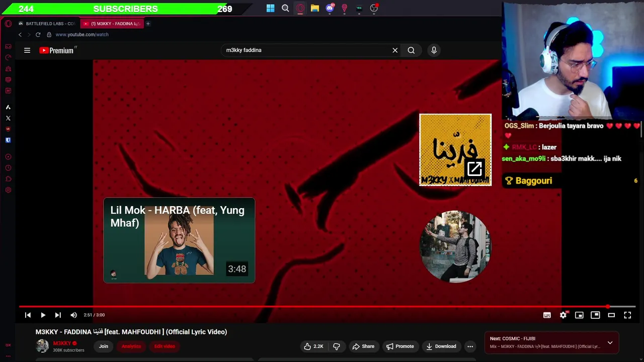
Task: Open the M3KKY channel name link
Action: tap(62, 343)
